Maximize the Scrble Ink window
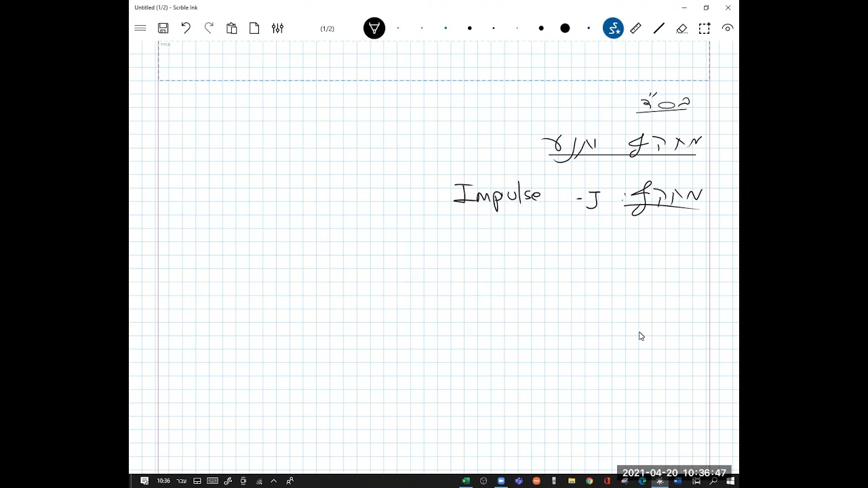Image resolution: width=868 pixels, height=488 pixels. [x=706, y=7]
